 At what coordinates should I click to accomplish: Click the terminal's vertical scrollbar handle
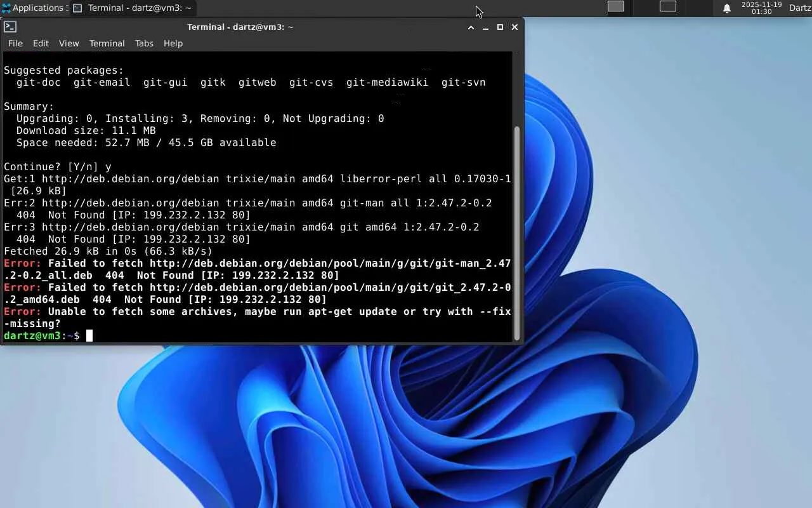pos(516,232)
